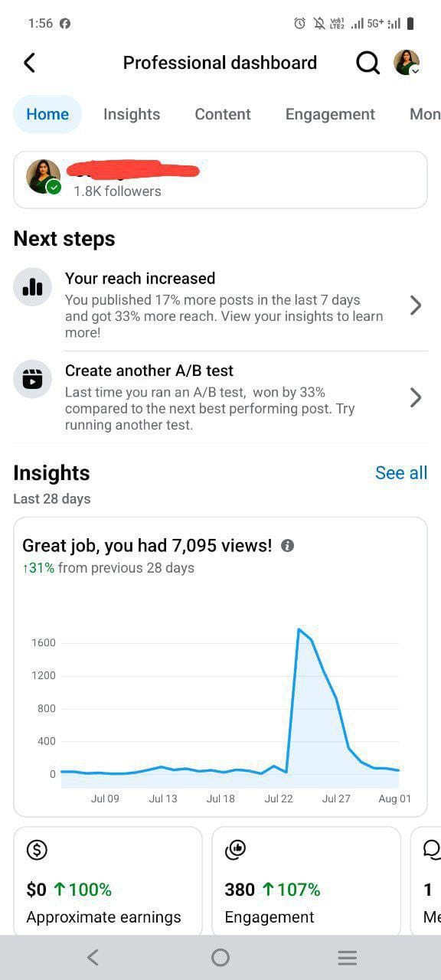
Task: Open search with the magnifier icon
Action: coord(368,63)
